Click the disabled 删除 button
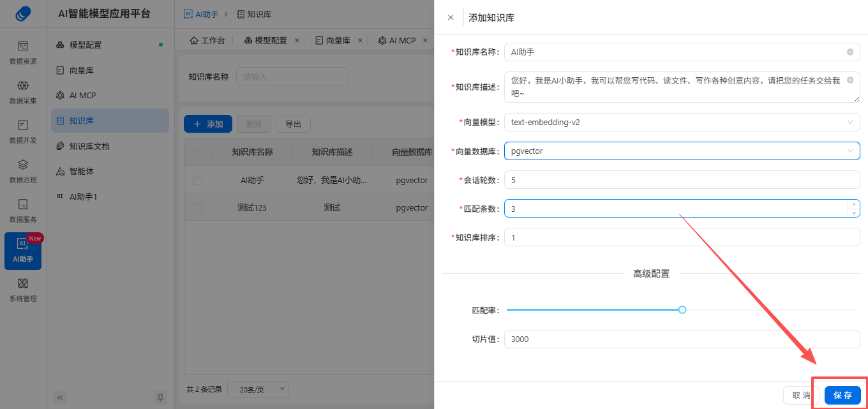Screen dimensions: 868x409 pyautogui.click(x=254, y=124)
